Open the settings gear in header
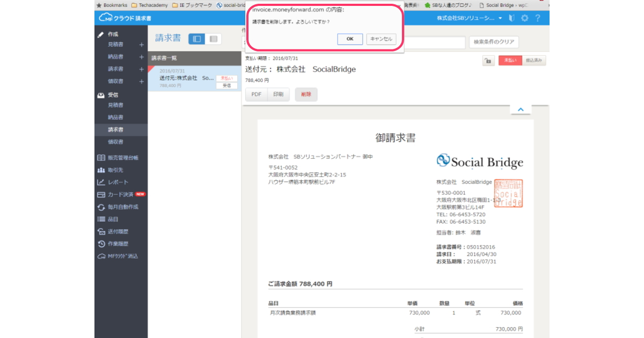This screenshot has height=338, width=644. click(525, 18)
